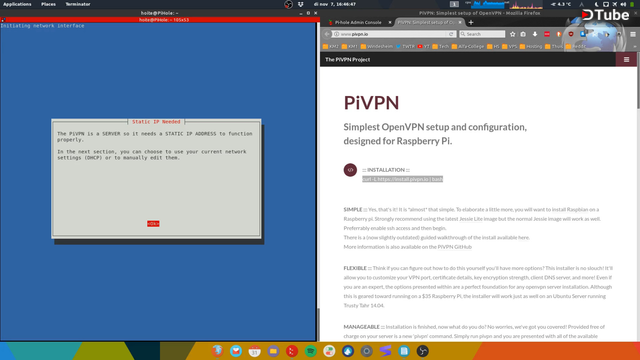Screen dimensions: 640x360
Task: Open the Firefox downloads arrow icon
Action: pyautogui.click(x=535, y=34)
